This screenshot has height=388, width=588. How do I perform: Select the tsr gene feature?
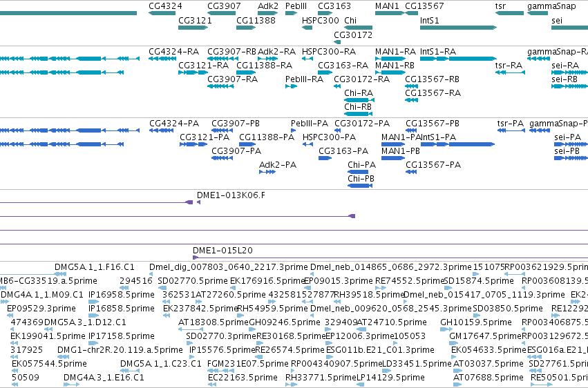(x=509, y=13)
